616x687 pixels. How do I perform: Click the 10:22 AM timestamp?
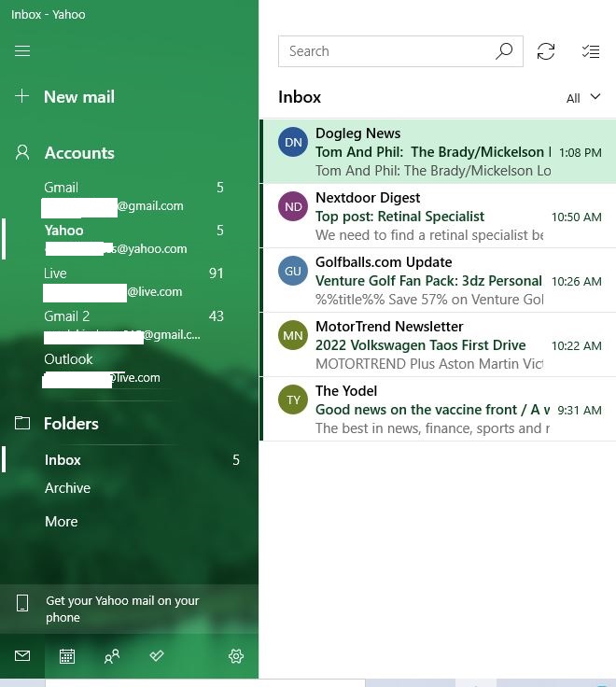(577, 345)
